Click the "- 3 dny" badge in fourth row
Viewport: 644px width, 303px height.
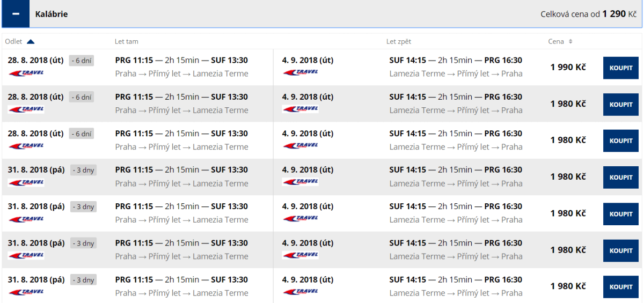click(x=83, y=170)
